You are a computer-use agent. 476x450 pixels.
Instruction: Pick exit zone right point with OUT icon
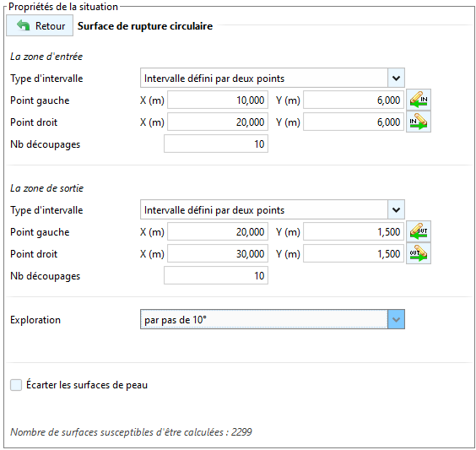pos(419,253)
